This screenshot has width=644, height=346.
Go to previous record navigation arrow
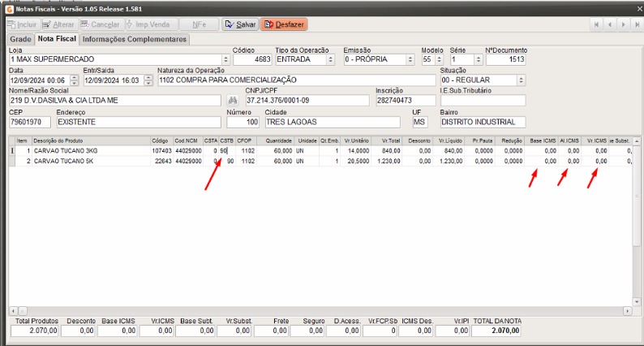(x=611, y=24)
